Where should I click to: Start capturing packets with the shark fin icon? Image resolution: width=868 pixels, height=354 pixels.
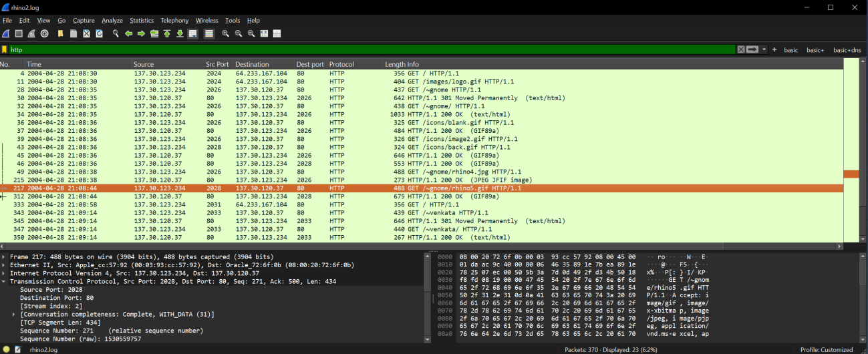click(x=6, y=33)
